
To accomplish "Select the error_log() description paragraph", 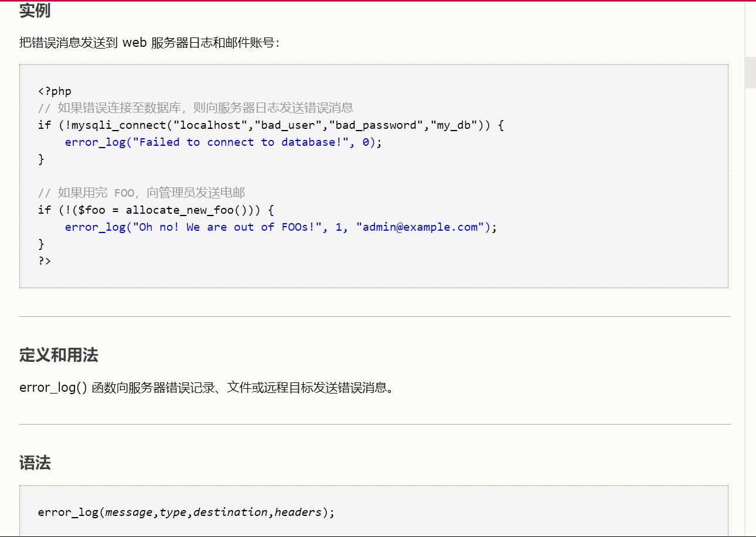I will tap(205, 387).
